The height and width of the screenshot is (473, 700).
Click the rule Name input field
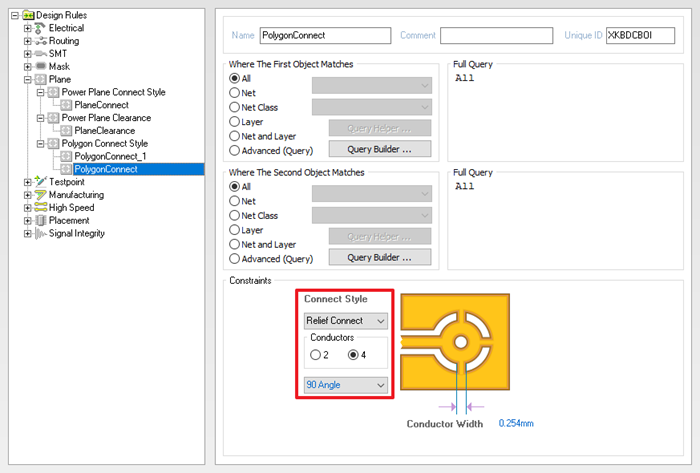(x=325, y=36)
